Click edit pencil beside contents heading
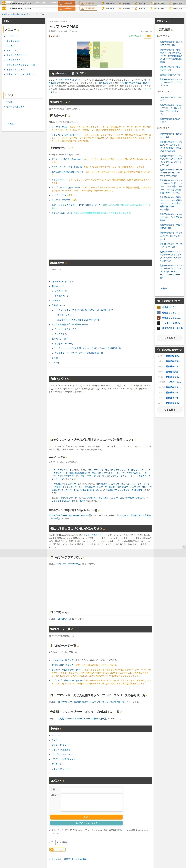This screenshot has width=186, height=868. pyautogui.click(x=66, y=263)
